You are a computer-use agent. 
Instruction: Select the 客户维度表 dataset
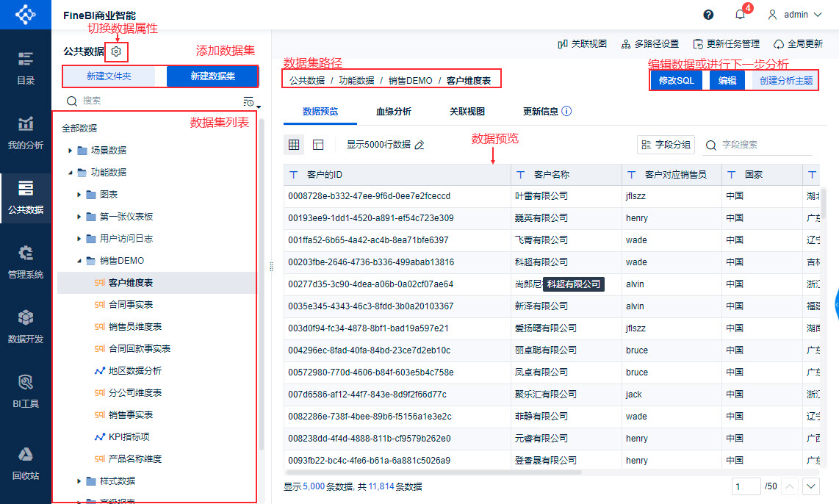[156, 283]
